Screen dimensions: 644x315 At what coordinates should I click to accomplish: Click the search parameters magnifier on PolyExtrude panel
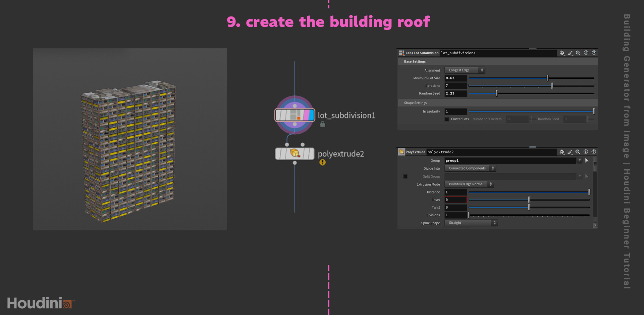(x=578, y=152)
